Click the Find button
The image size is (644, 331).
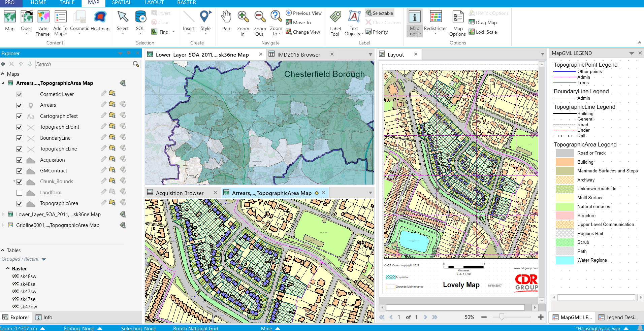160,32
